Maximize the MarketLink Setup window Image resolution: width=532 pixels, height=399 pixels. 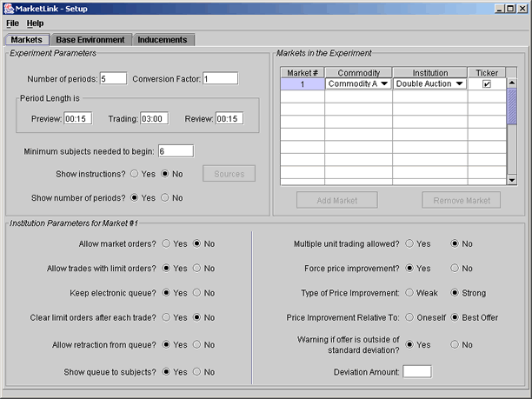point(510,9)
